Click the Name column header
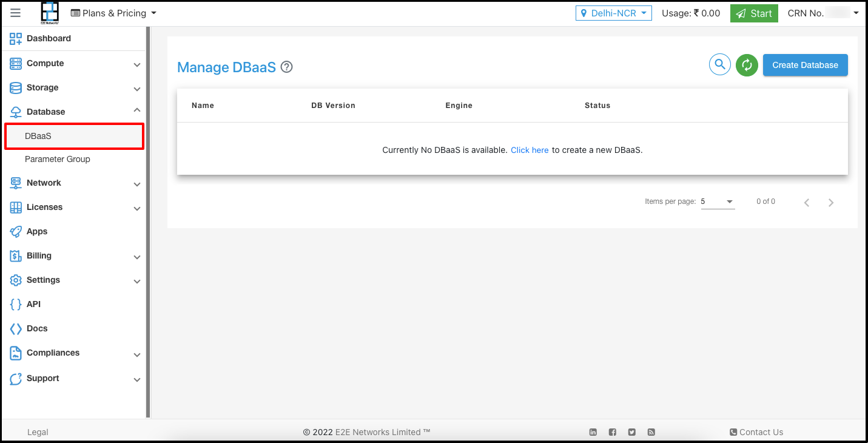This screenshot has height=443, width=868. [203, 106]
